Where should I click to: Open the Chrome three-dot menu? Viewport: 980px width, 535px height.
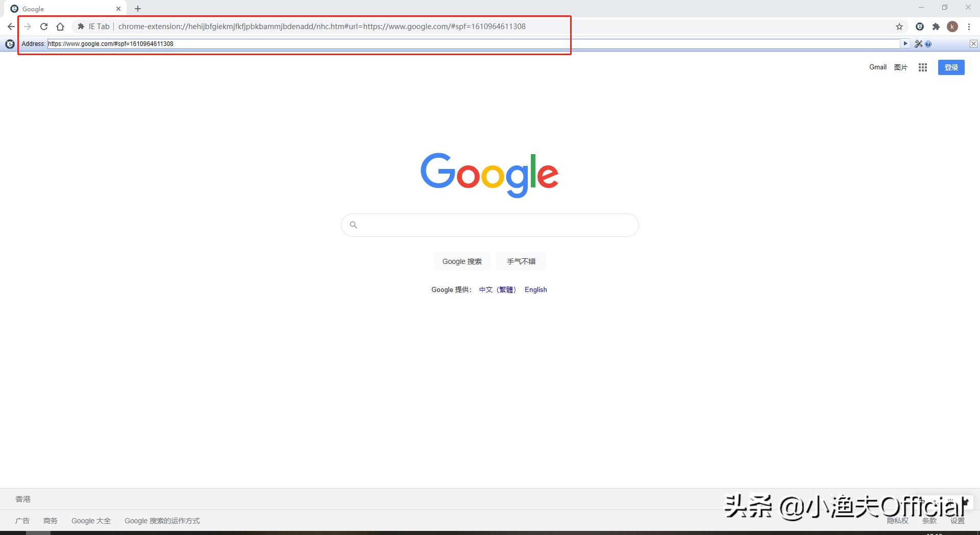[969, 26]
